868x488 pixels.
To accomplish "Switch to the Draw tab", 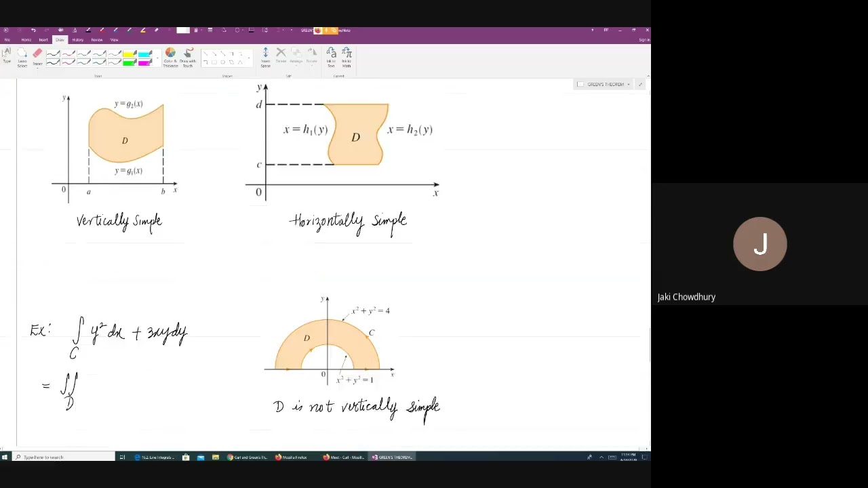I will click(60, 40).
